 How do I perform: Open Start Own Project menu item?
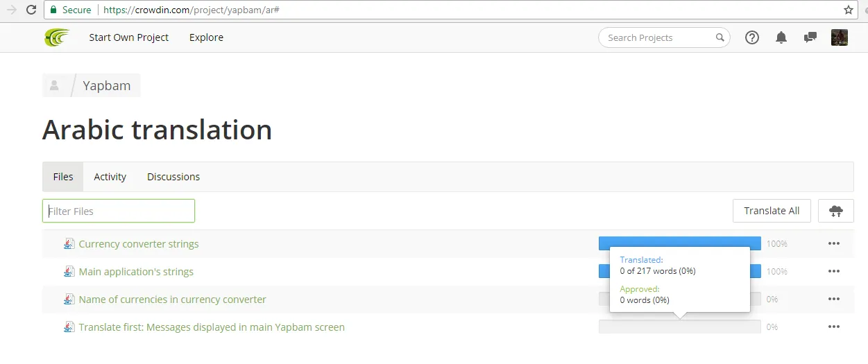point(129,37)
